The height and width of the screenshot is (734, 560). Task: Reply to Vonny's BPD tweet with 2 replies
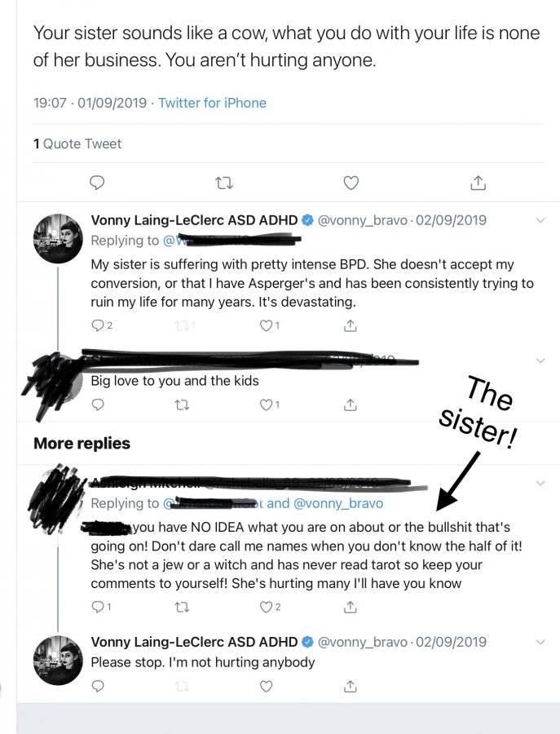(102, 325)
